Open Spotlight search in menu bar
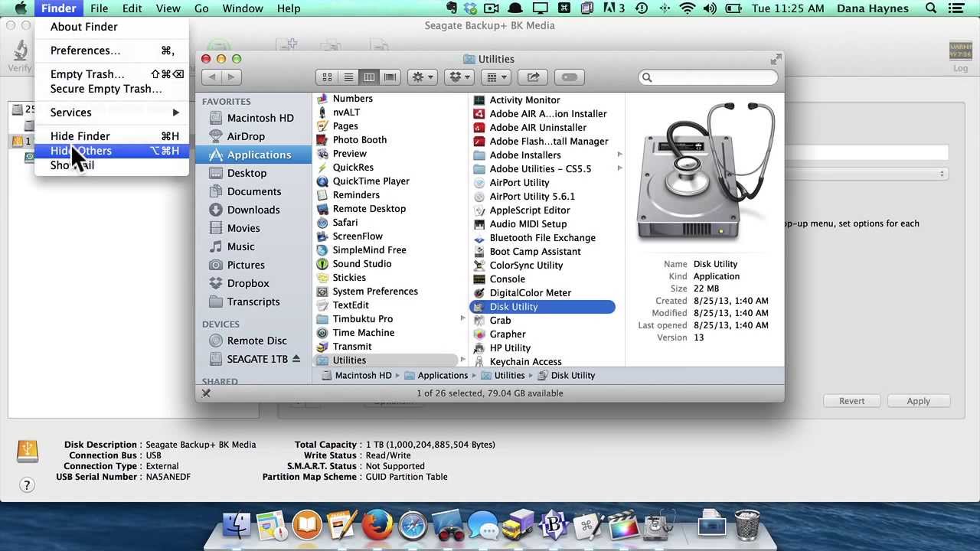This screenshot has width=980, height=551. (931, 8)
